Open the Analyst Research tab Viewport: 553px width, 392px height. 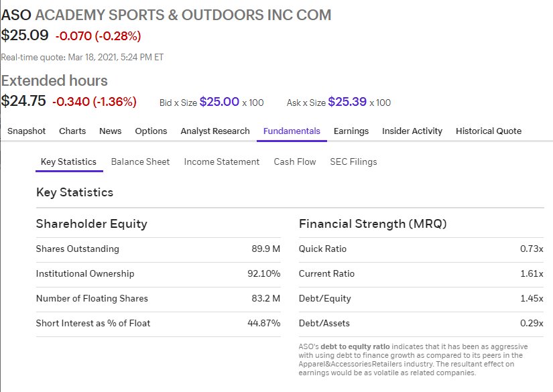click(x=215, y=131)
